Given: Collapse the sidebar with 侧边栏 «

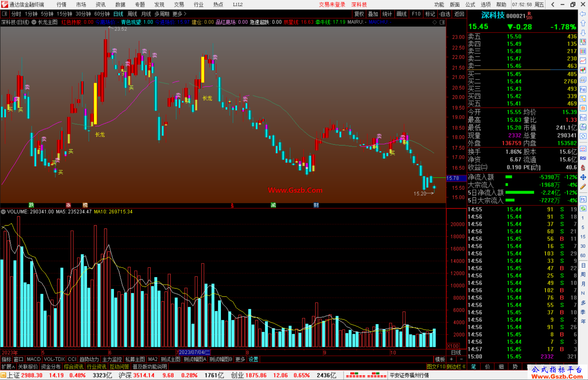Looking at the screenshot, I should point(456,367).
